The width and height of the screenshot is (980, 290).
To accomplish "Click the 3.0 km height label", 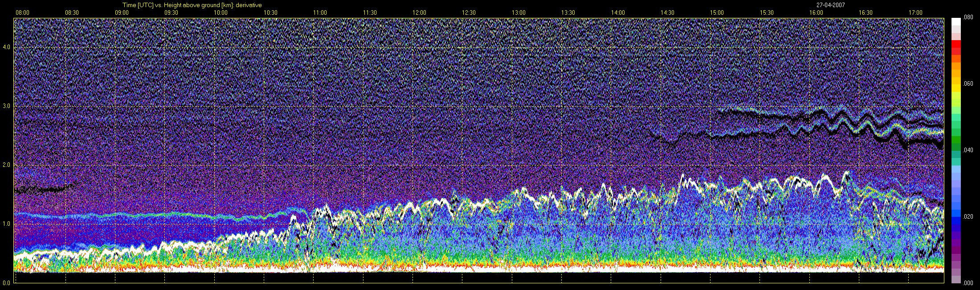I will point(7,106).
